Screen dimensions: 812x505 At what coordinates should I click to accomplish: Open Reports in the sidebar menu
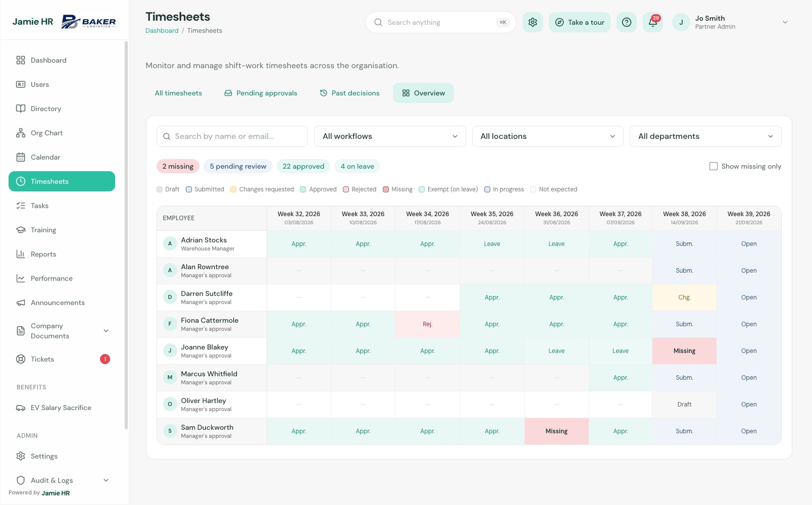click(62, 254)
